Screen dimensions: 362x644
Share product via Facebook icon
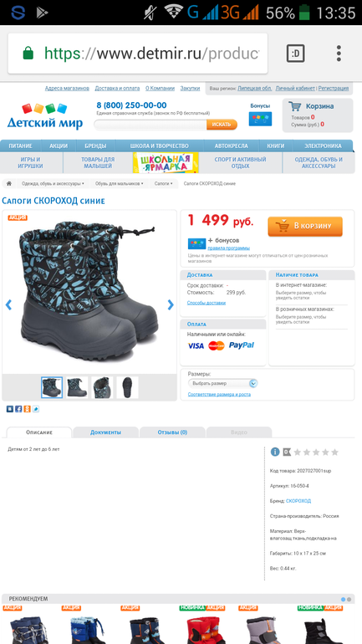click(x=18, y=409)
